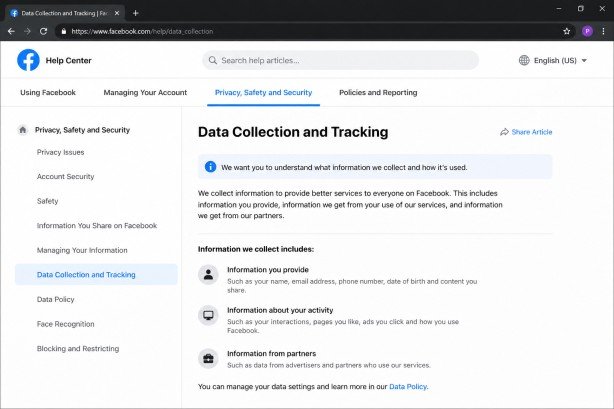Click the Information you provide heading

coord(268,270)
